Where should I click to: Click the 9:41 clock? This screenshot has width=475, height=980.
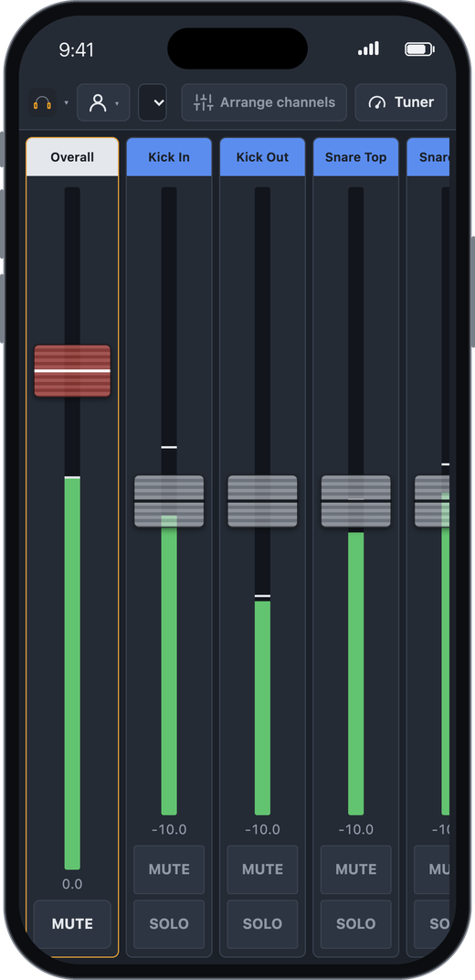tap(76, 50)
